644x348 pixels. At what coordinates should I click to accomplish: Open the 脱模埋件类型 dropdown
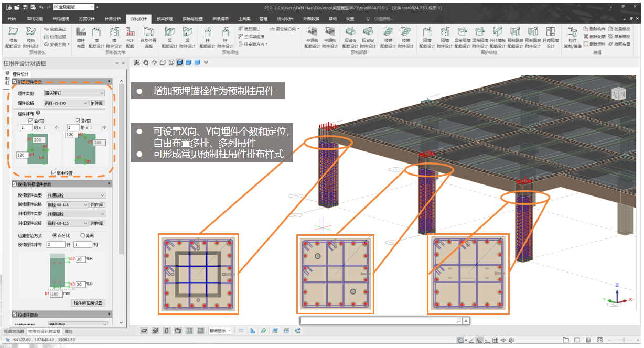tap(76, 195)
